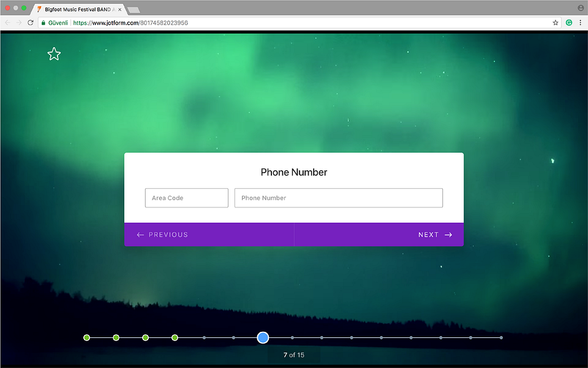Bookmark this page with the star icon
This screenshot has height=368, width=588.
click(556, 23)
